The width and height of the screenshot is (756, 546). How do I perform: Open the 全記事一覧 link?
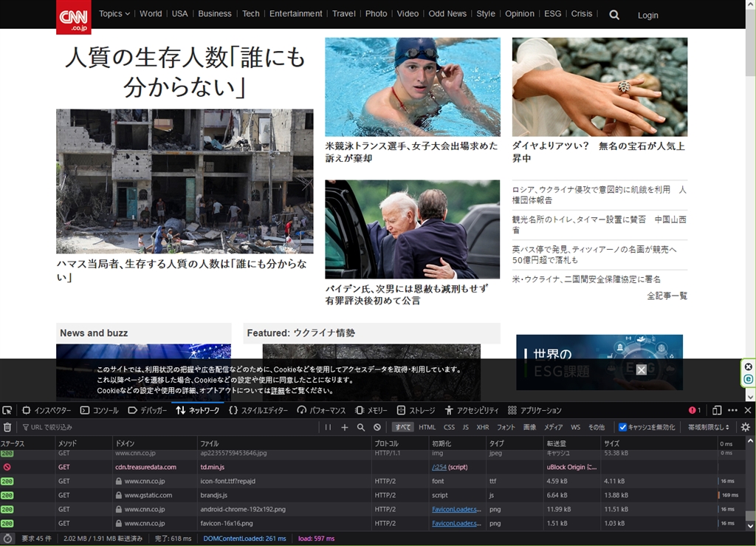(667, 296)
